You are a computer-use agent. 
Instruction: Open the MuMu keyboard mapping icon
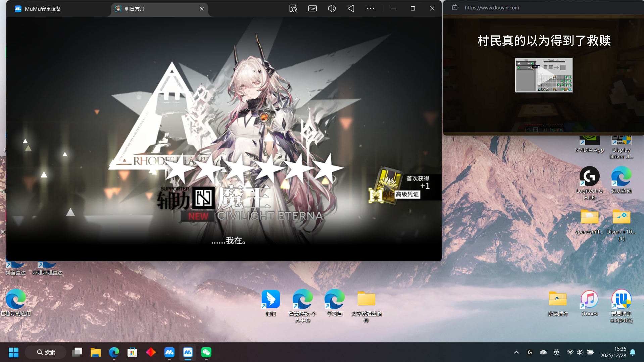312,8
